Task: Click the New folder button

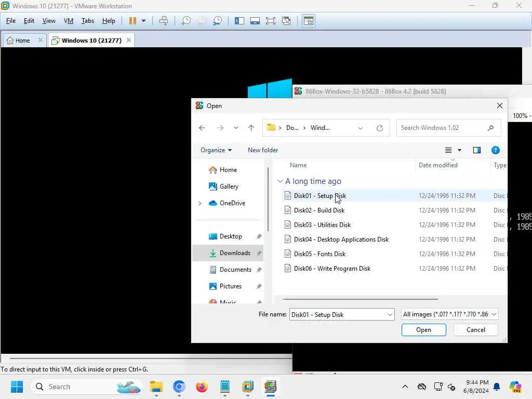Action: tap(263, 150)
